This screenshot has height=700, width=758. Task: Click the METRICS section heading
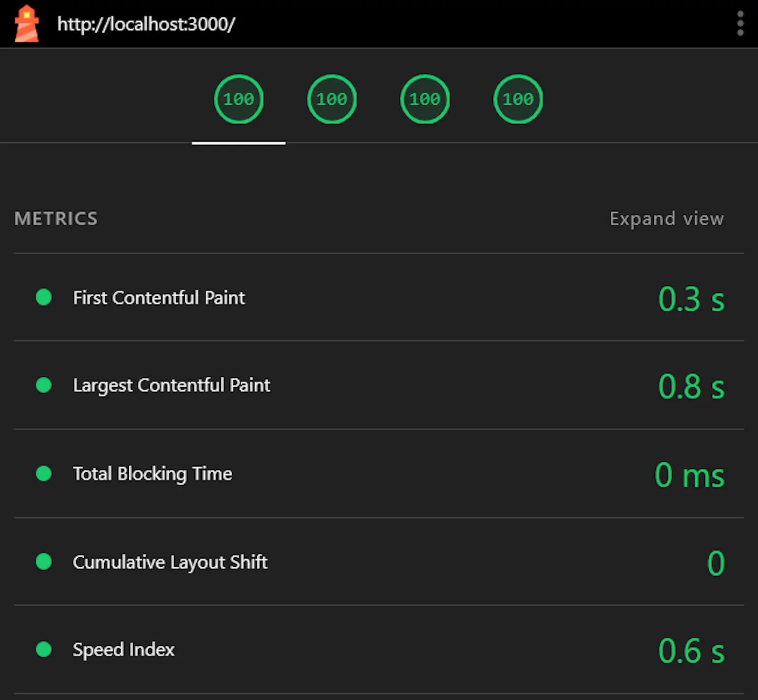[56, 218]
